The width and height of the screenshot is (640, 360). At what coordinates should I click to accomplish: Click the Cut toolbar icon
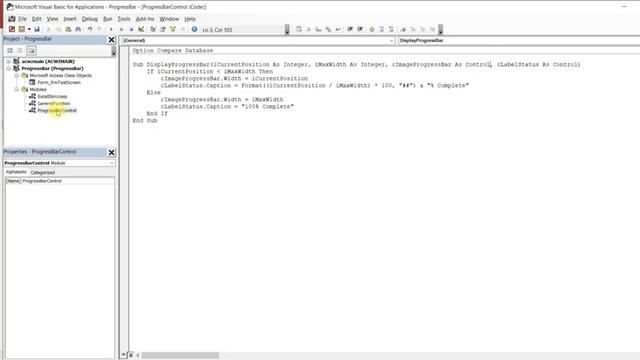(x=49, y=29)
